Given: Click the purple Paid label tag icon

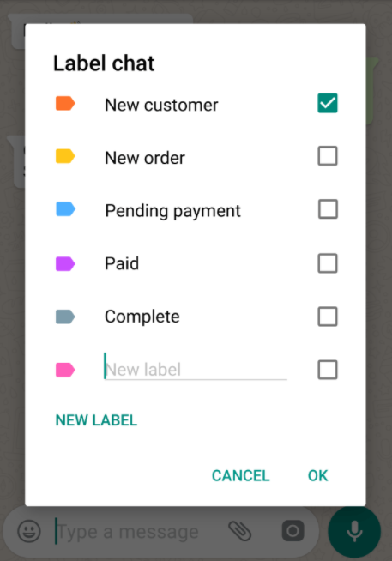Looking at the screenshot, I should [65, 264].
